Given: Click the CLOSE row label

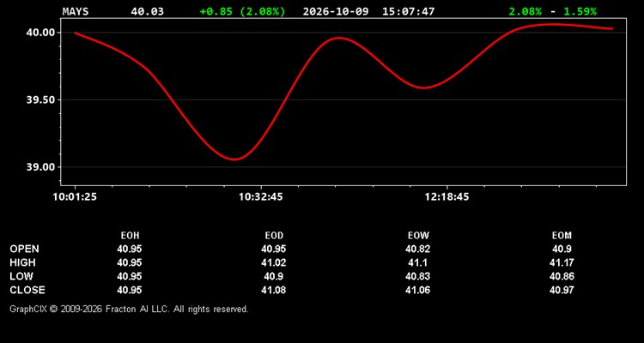Looking at the screenshot, I should (x=27, y=290).
